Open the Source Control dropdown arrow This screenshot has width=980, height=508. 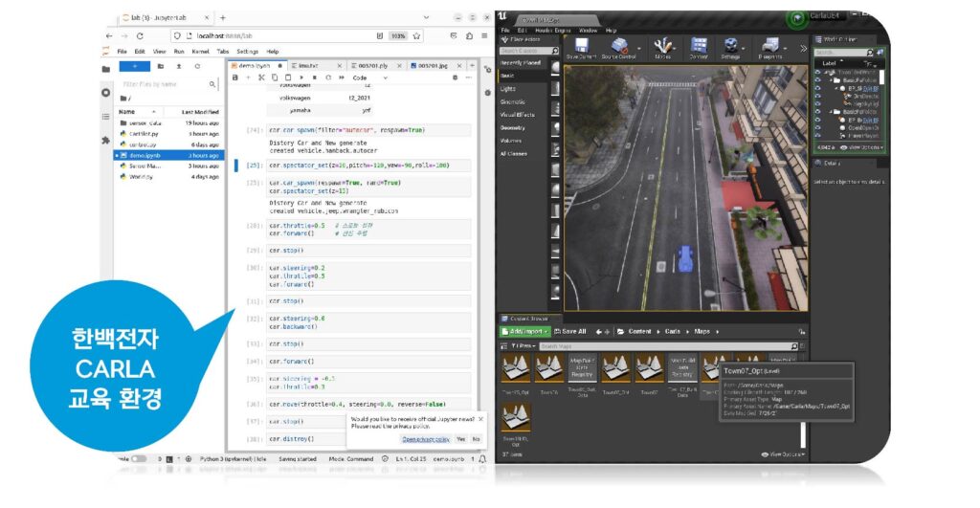638,48
